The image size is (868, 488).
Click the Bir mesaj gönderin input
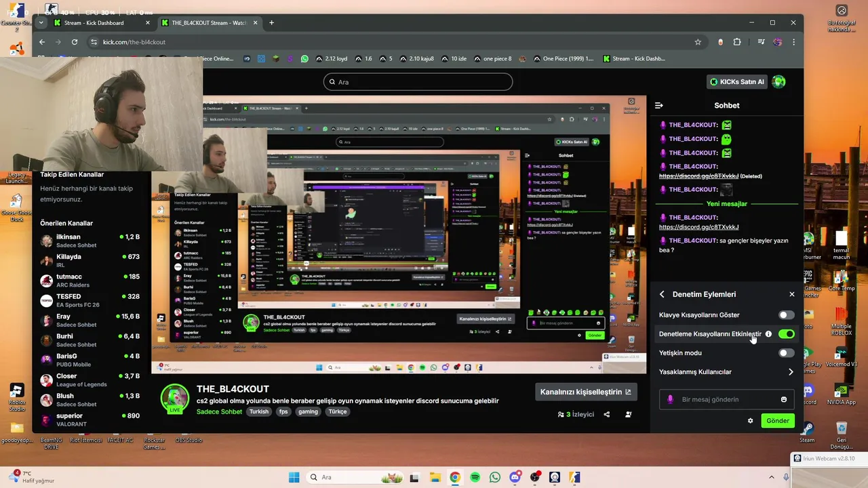coord(726,399)
